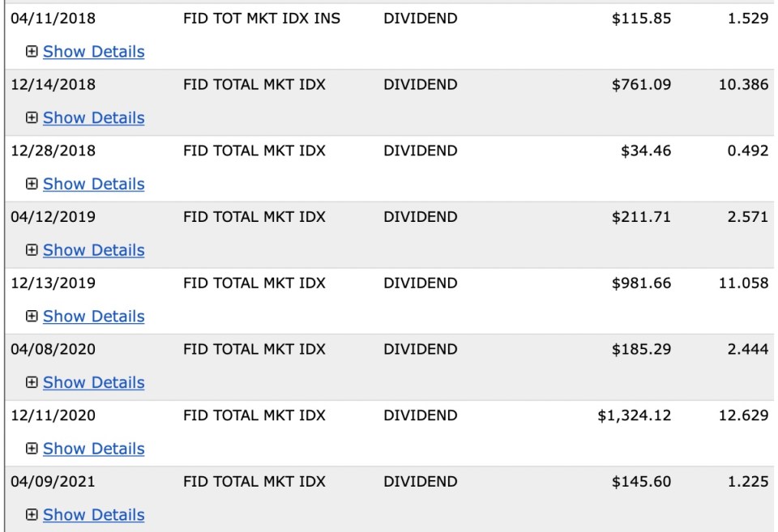Expand plus icon under 04/09/2021 dividend
Image resolution: width=778 pixels, height=532 pixels.
pos(32,515)
